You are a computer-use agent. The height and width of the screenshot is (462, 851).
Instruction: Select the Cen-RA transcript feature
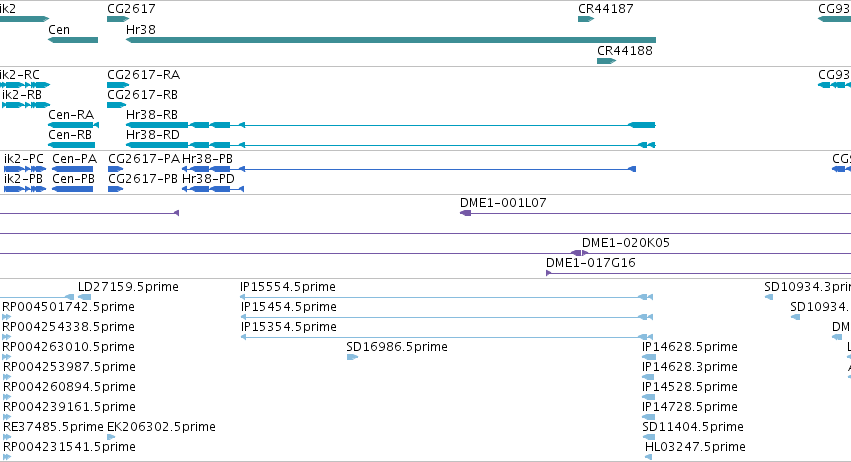point(73,125)
